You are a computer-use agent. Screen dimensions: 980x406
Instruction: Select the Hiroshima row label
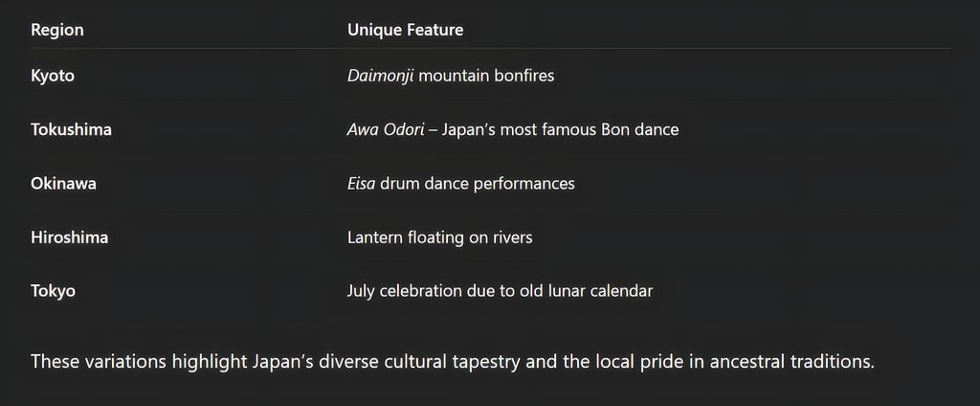tap(69, 237)
